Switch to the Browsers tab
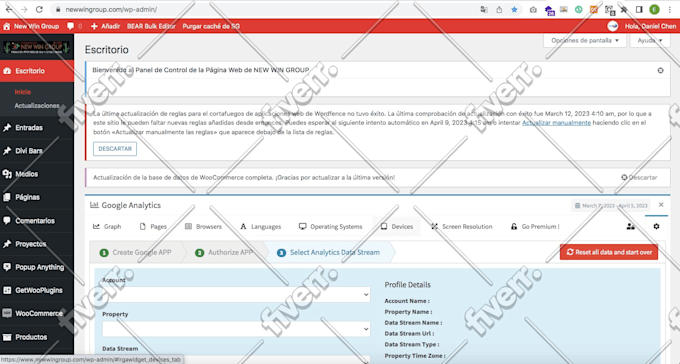This screenshot has height=364, width=680. click(x=203, y=226)
